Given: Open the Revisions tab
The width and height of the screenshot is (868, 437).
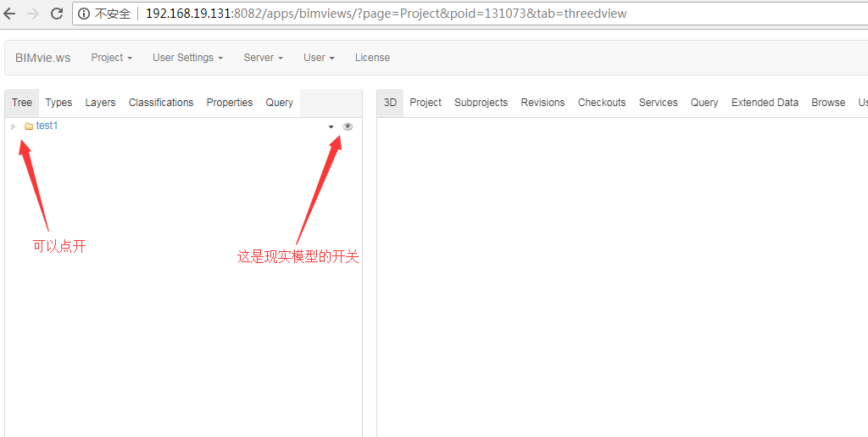Looking at the screenshot, I should coord(542,103).
